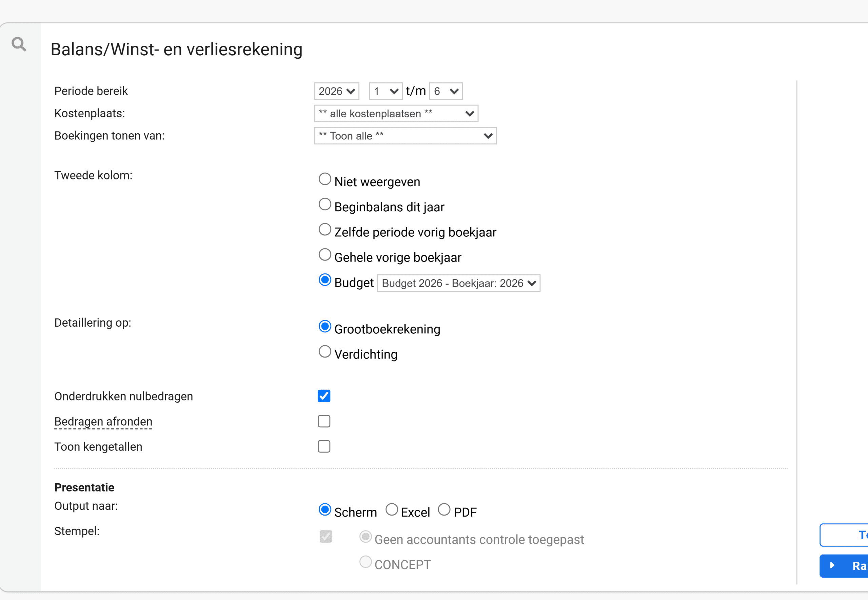Select Beginbalans dit jaar option

325,204
